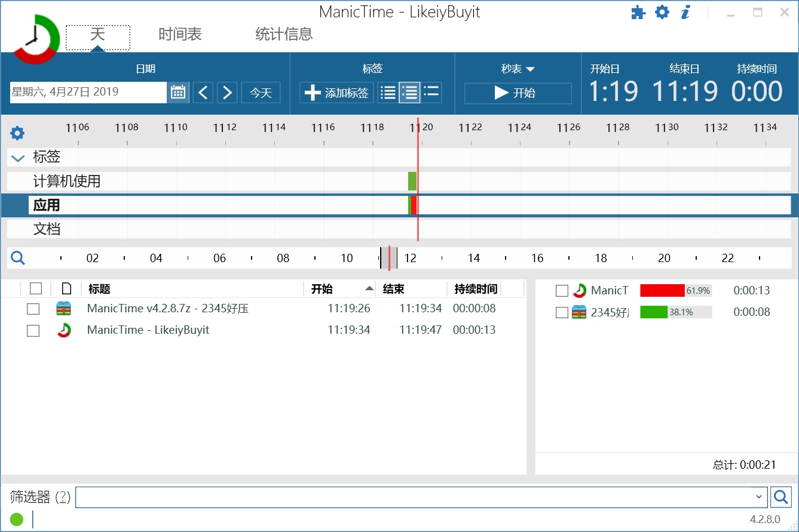Sort by the 结束 column header

[x=411, y=289]
